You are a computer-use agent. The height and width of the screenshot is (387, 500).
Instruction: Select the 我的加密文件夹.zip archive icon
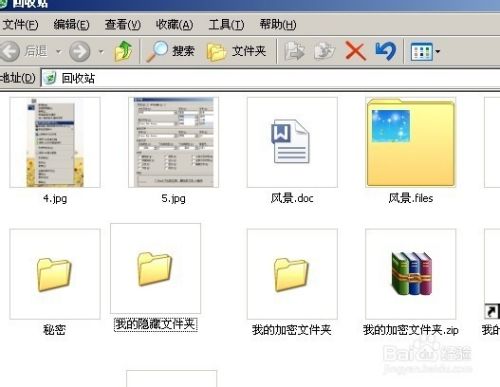(x=411, y=274)
